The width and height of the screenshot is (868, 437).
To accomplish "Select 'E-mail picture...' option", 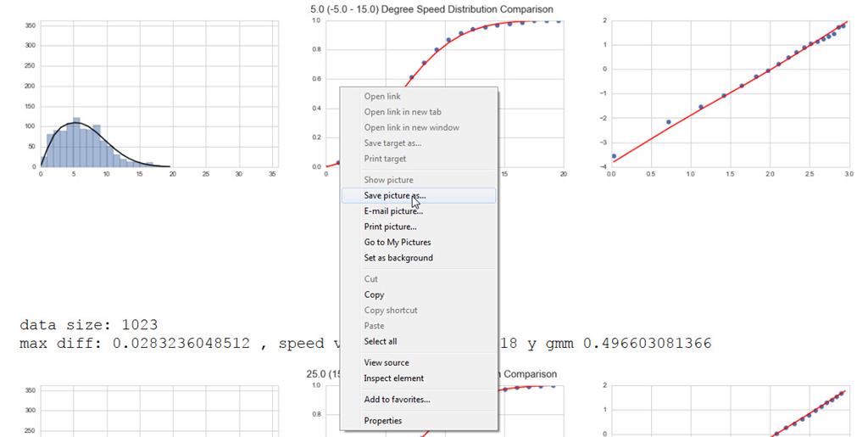I will point(419,211).
